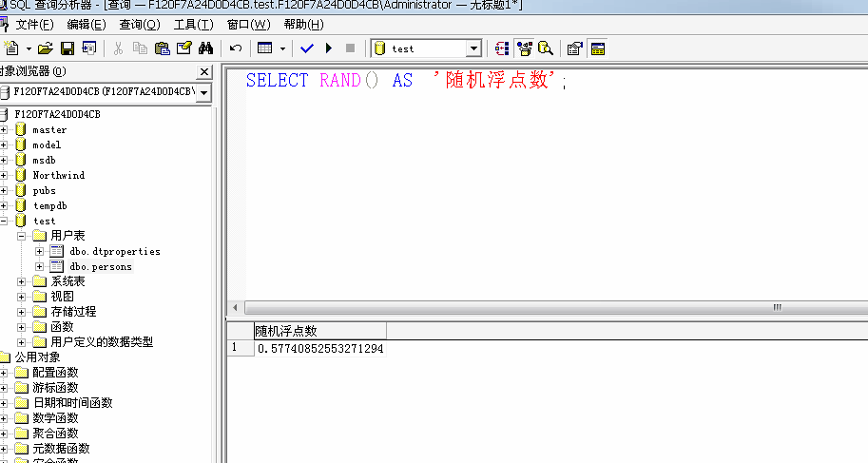Click the New Query icon
The width and height of the screenshot is (868, 463).
click(10, 48)
